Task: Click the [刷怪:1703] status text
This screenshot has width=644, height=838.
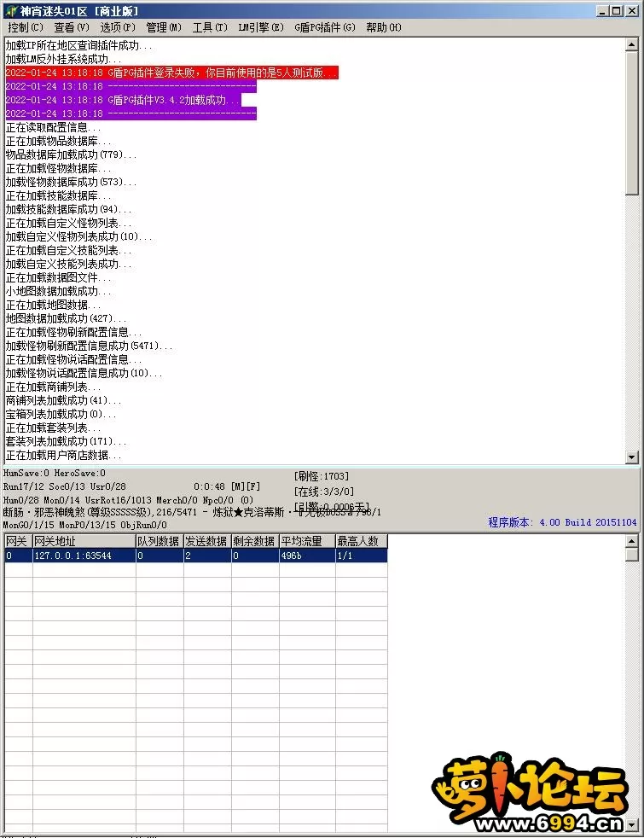Action: tap(321, 476)
